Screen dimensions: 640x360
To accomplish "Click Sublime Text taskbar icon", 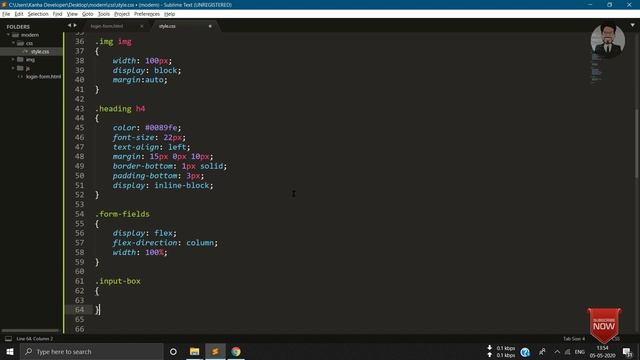I will [x=215, y=351].
